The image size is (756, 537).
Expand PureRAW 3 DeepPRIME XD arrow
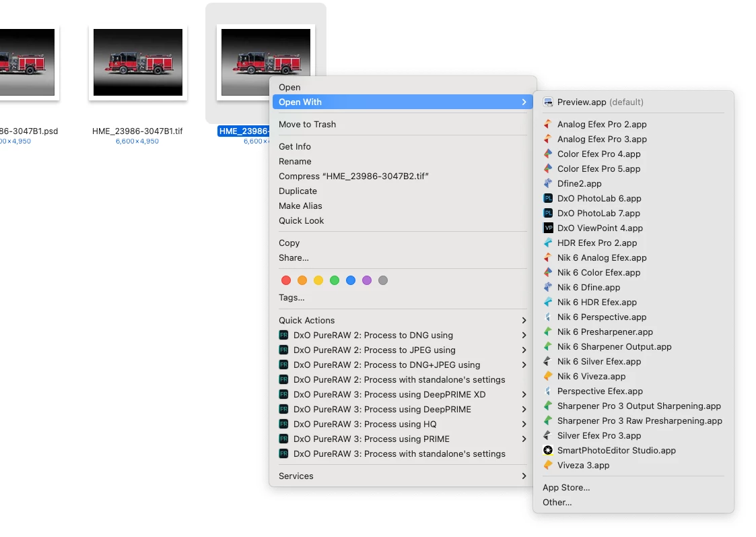click(x=524, y=395)
